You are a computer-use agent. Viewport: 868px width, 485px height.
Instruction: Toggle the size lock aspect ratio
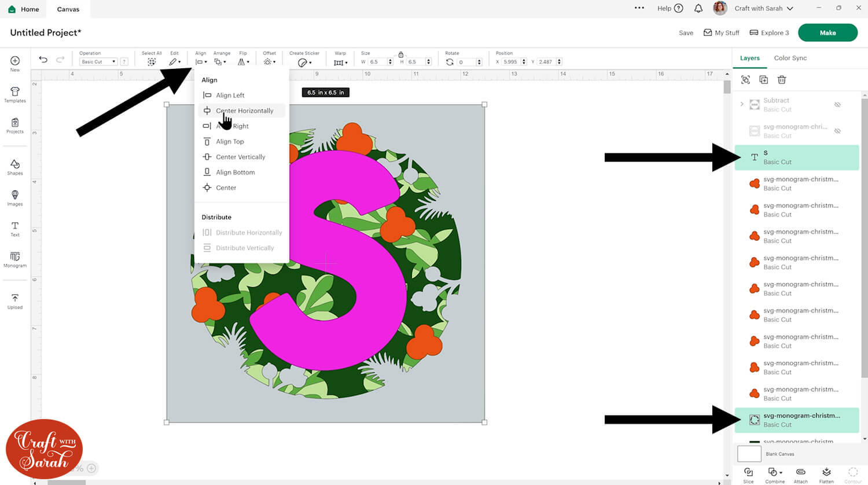tap(400, 54)
